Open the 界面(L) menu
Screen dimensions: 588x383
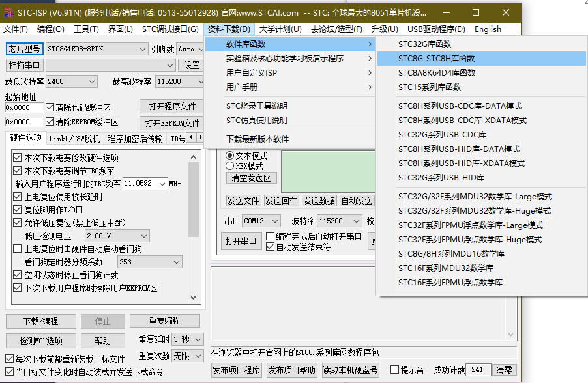(121, 29)
